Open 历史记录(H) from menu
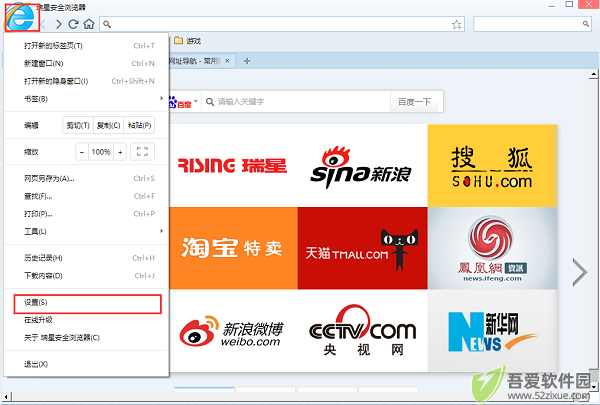 point(86,258)
